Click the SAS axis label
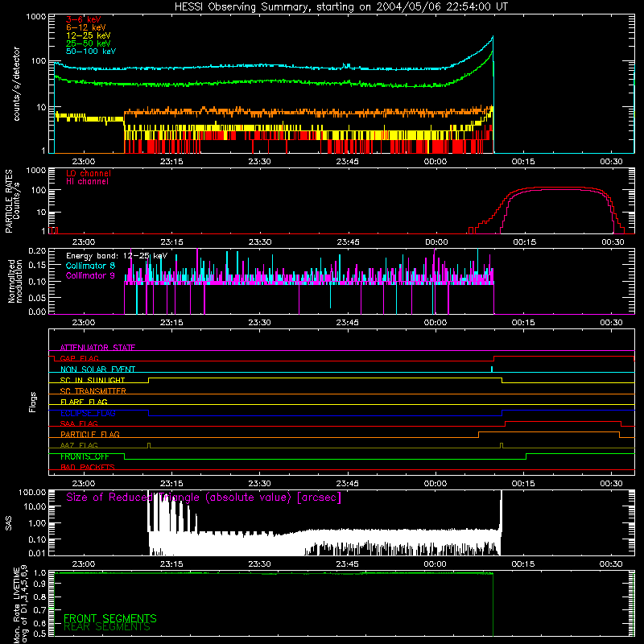644x644 pixels. 9,523
